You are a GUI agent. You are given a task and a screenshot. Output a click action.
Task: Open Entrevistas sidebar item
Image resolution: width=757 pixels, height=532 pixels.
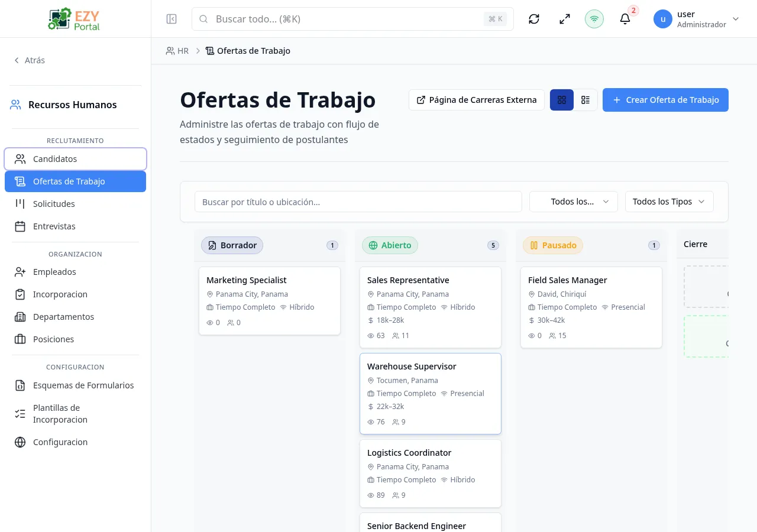point(75,226)
